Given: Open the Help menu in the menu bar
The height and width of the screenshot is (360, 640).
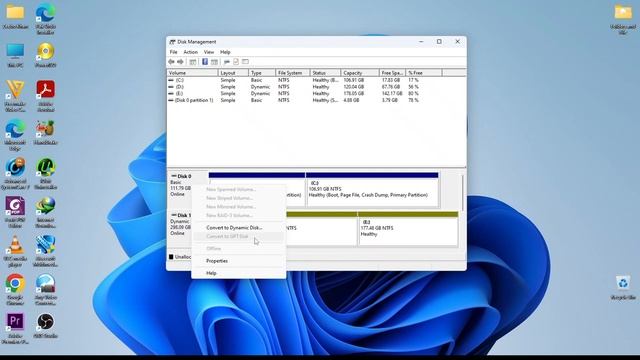Looking at the screenshot, I should coord(225,52).
